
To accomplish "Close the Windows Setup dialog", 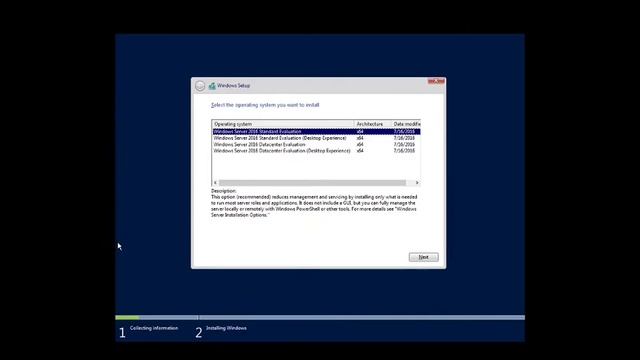I will (436, 81).
